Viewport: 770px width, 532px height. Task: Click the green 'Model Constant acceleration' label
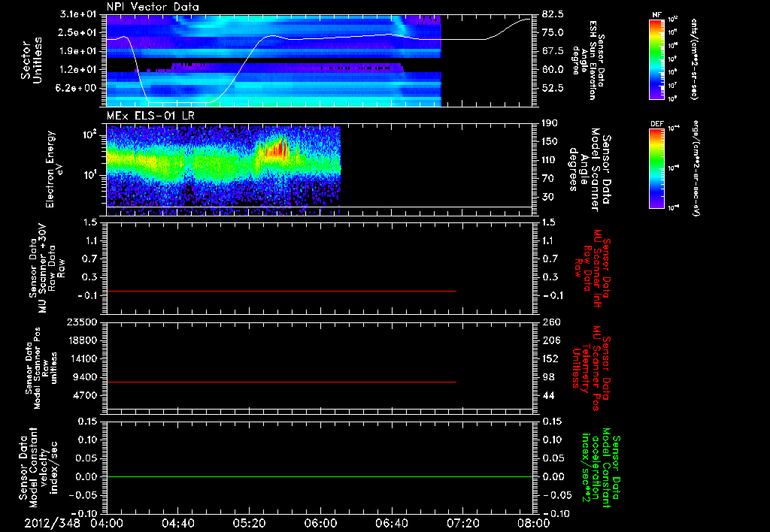[600, 469]
